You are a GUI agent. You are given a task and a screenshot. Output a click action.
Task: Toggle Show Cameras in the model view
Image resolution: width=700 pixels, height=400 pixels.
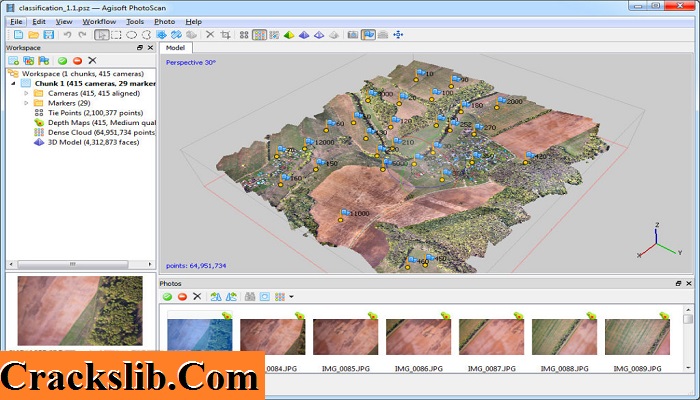(x=353, y=35)
